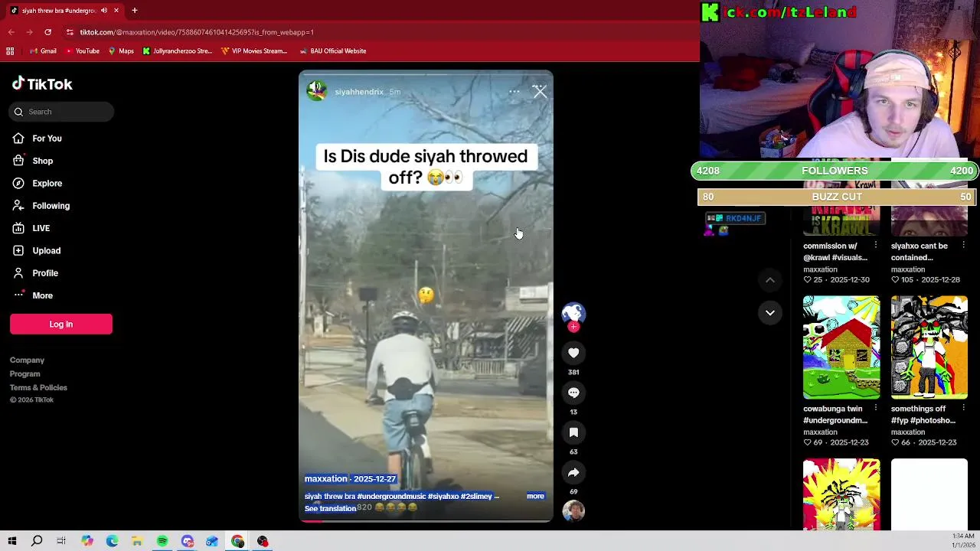
Task: Open Spotify from the taskbar
Action: [162, 541]
